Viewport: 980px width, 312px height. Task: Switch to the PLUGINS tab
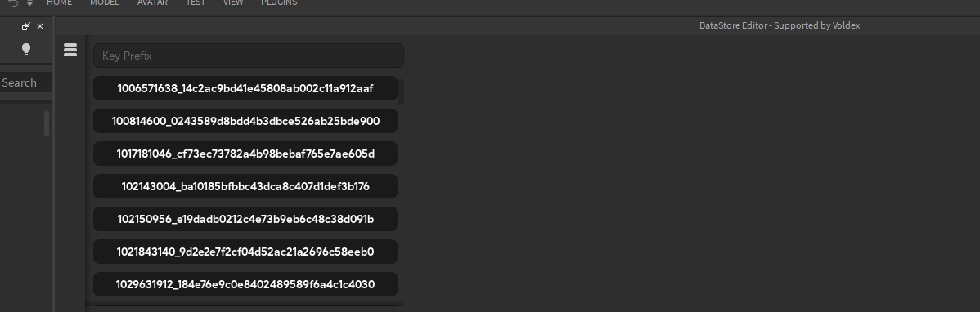(x=280, y=2)
